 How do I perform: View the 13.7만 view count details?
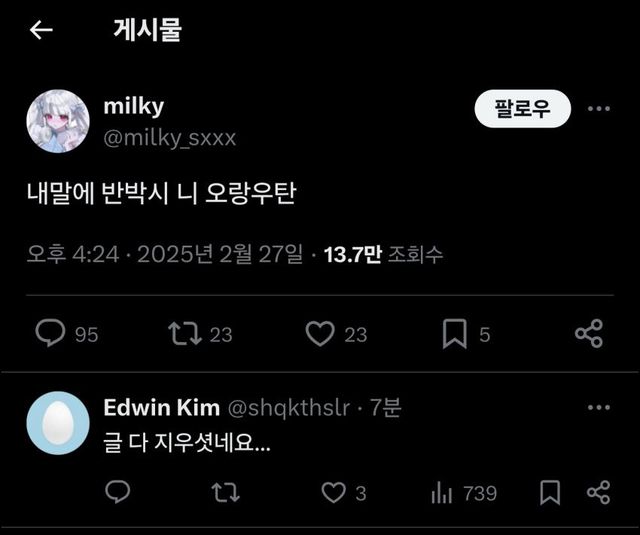tap(383, 254)
